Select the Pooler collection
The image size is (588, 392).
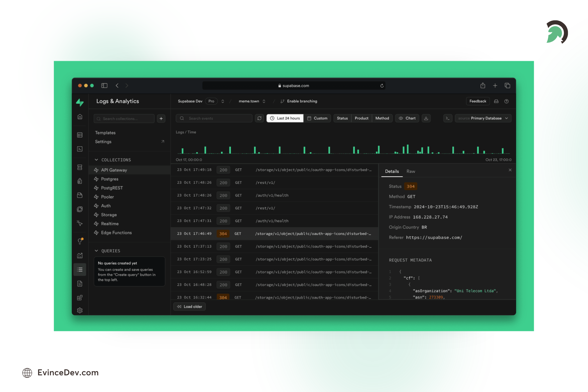[x=130, y=197]
